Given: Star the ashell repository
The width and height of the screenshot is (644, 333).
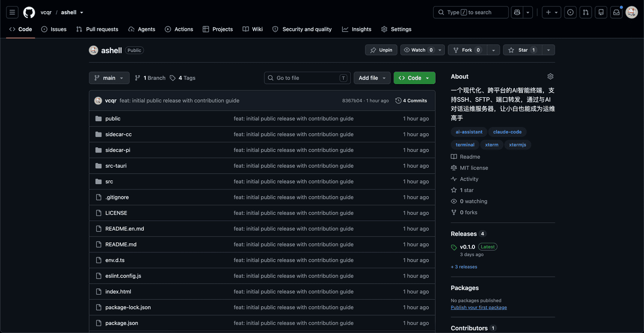Looking at the screenshot, I should (x=522, y=50).
